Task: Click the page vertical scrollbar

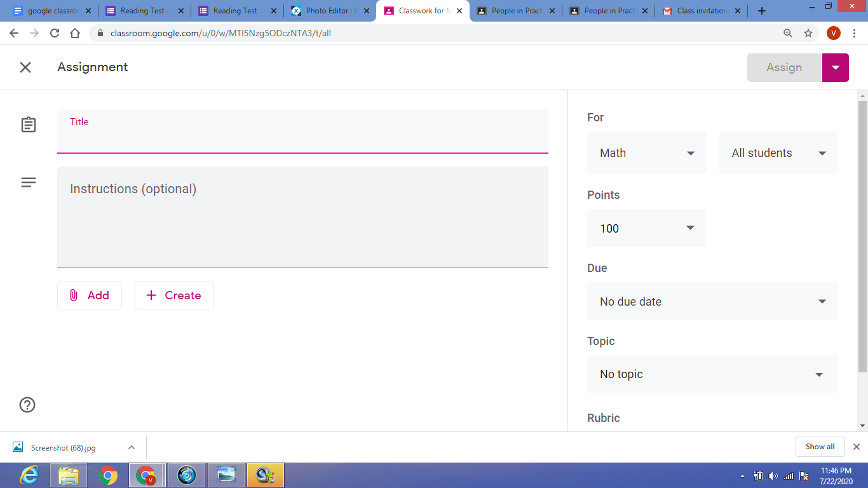Action: click(x=862, y=236)
